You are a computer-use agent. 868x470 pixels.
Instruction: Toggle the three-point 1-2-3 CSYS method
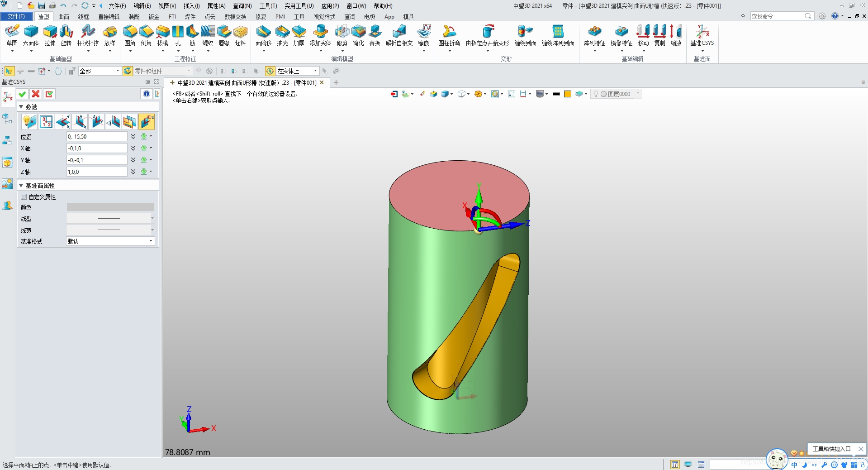click(x=46, y=122)
